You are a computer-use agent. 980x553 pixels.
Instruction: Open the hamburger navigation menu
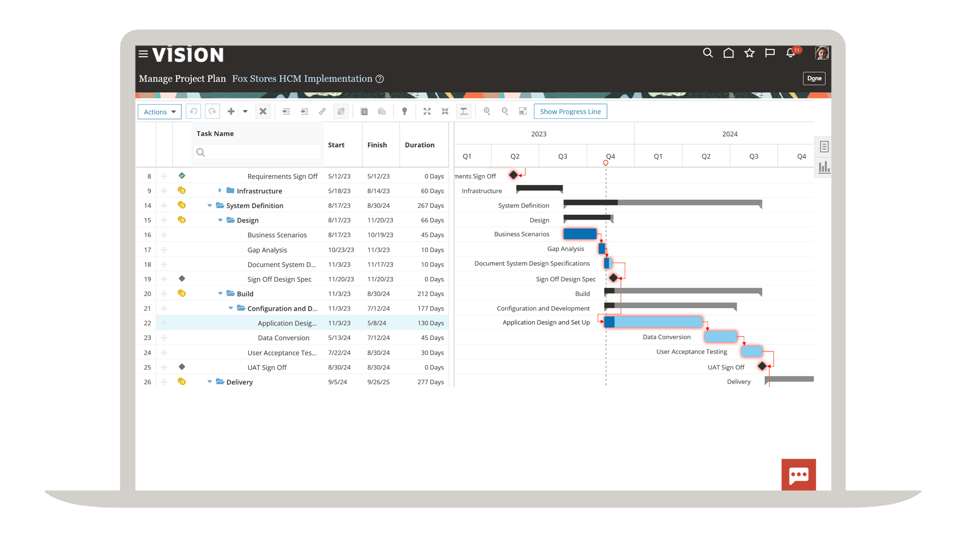(143, 54)
